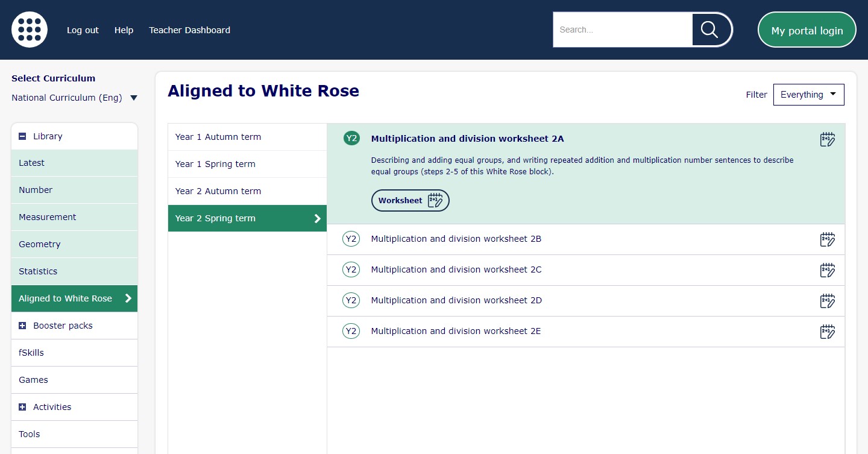Collapse the Library section minus icon
The image size is (868, 454).
click(22, 136)
